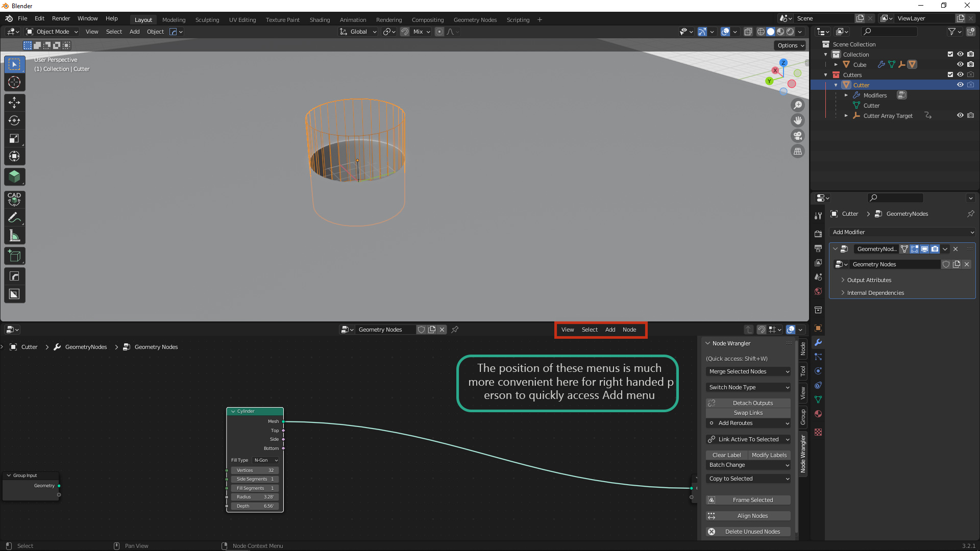Open the Add menu in node editor
Image resolution: width=980 pixels, height=551 pixels.
[610, 330]
